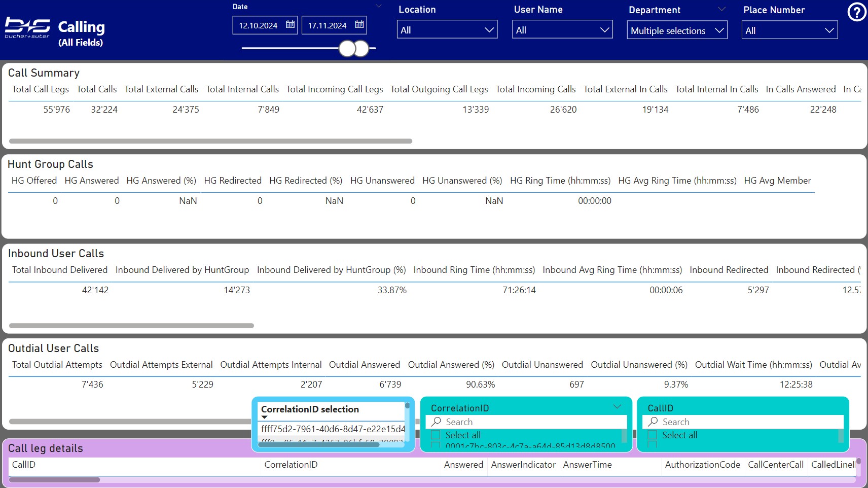Open the Department multiple selections dropdown
868x488 pixels.
677,30
